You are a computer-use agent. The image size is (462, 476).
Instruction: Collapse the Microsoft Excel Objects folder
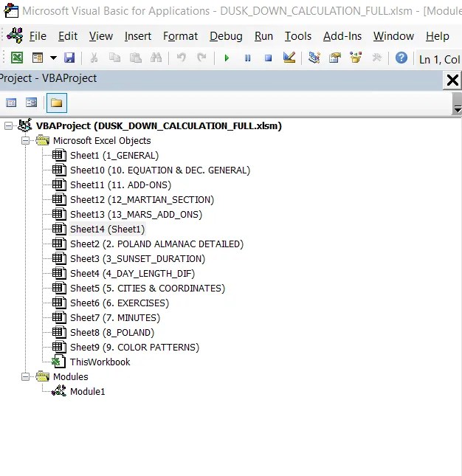[x=26, y=140]
